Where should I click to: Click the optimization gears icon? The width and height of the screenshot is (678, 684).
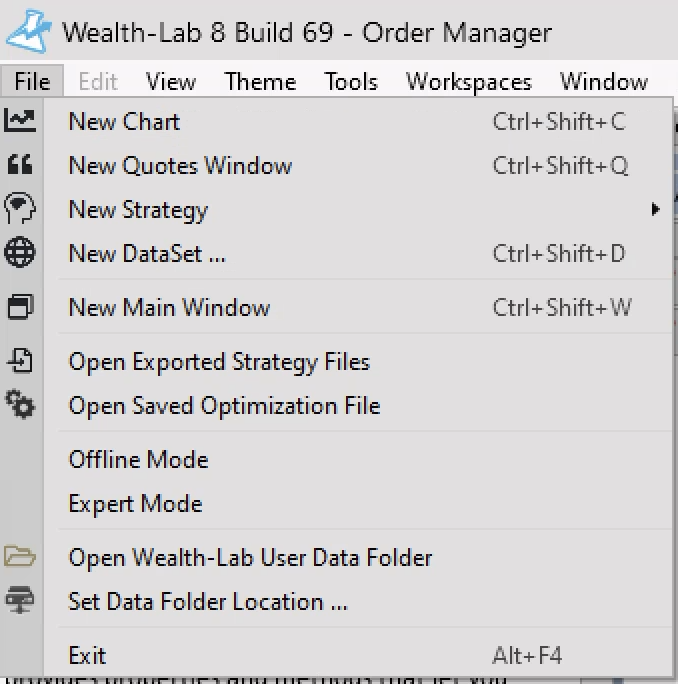pyautogui.click(x=20, y=405)
